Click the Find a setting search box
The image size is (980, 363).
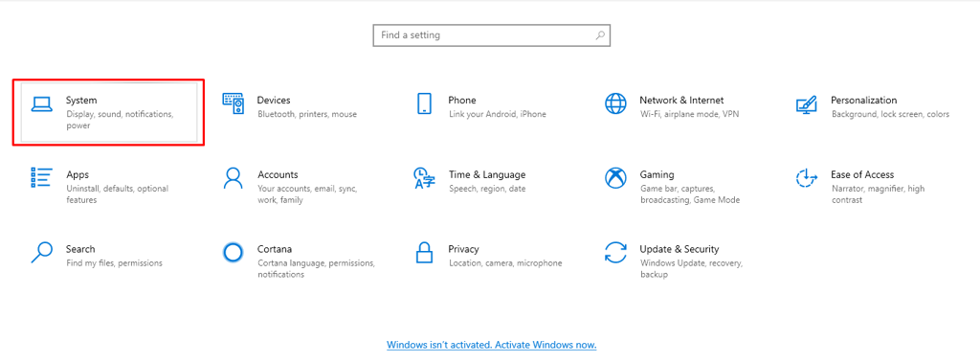[x=491, y=35]
